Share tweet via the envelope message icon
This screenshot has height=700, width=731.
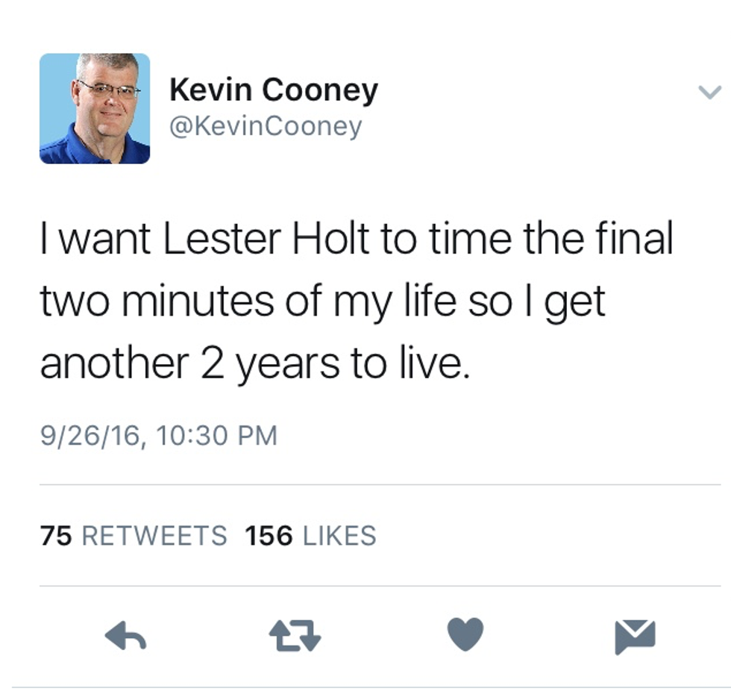635,637
